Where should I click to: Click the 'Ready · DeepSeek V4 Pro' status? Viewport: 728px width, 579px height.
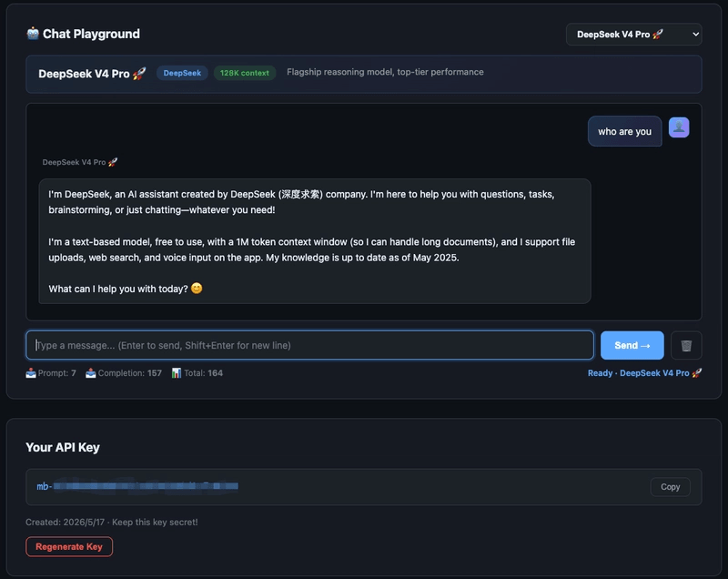click(644, 373)
